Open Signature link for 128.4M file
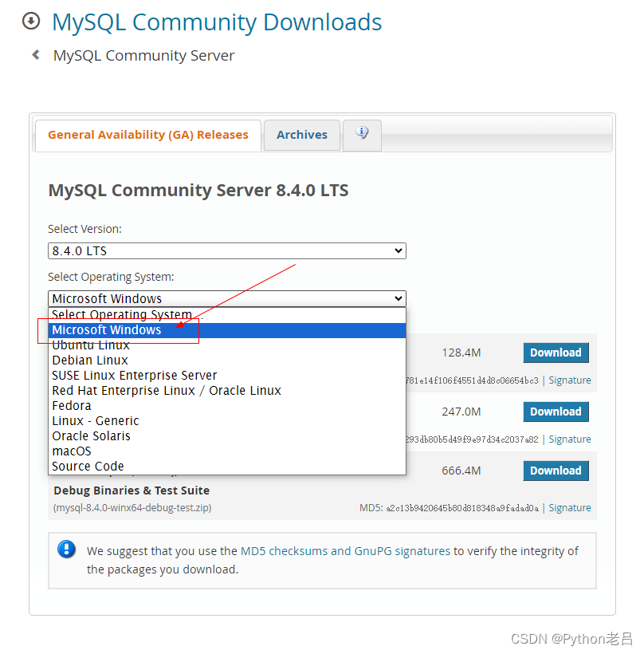The height and width of the screenshot is (654, 644). (569, 380)
